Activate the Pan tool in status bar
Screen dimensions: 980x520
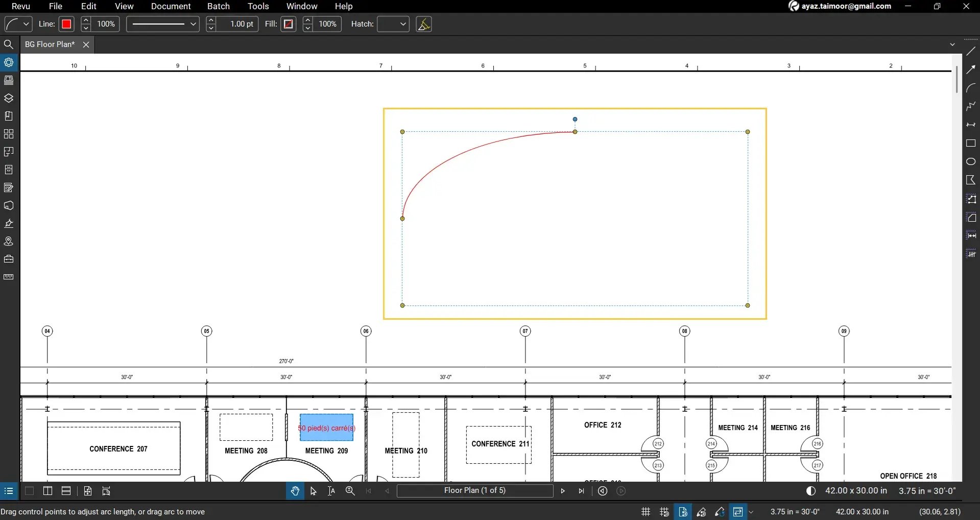tap(295, 491)
